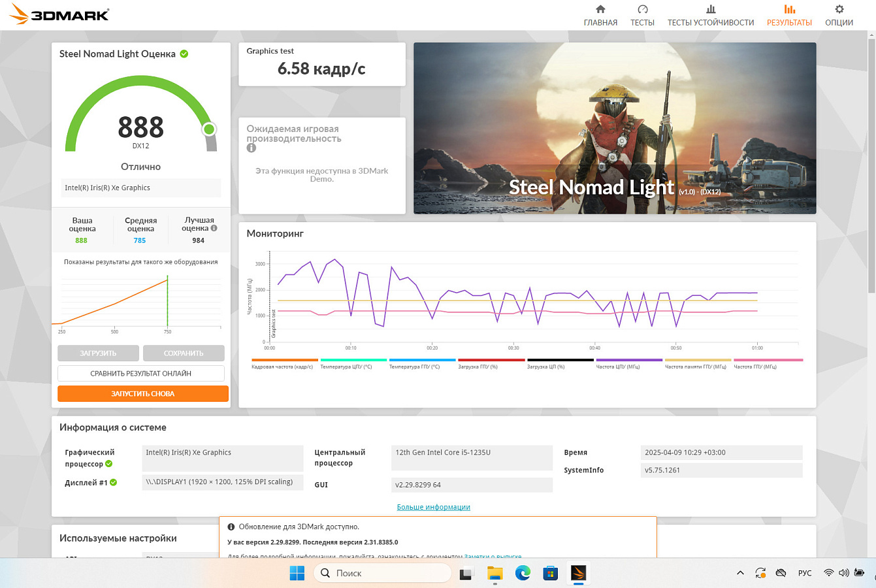
Task: Click the РУС language indicator
Action: [x=805, y=573]
